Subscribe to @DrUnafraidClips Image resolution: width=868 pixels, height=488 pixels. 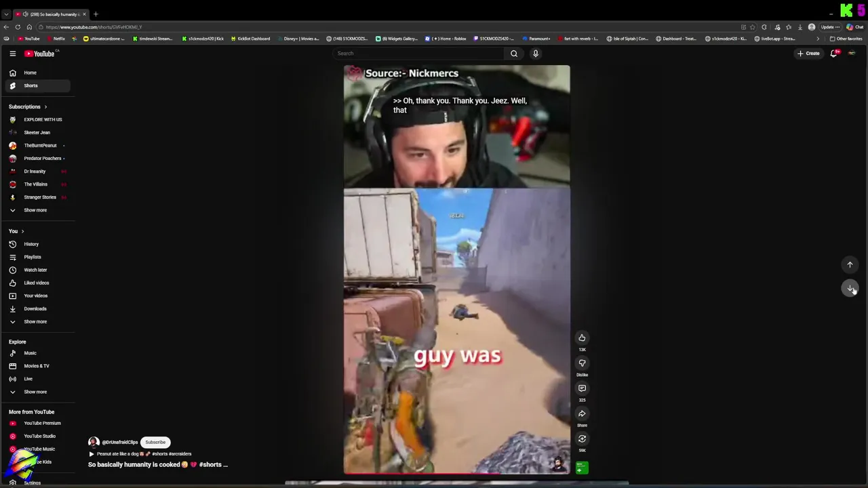[x=155, y=442]
